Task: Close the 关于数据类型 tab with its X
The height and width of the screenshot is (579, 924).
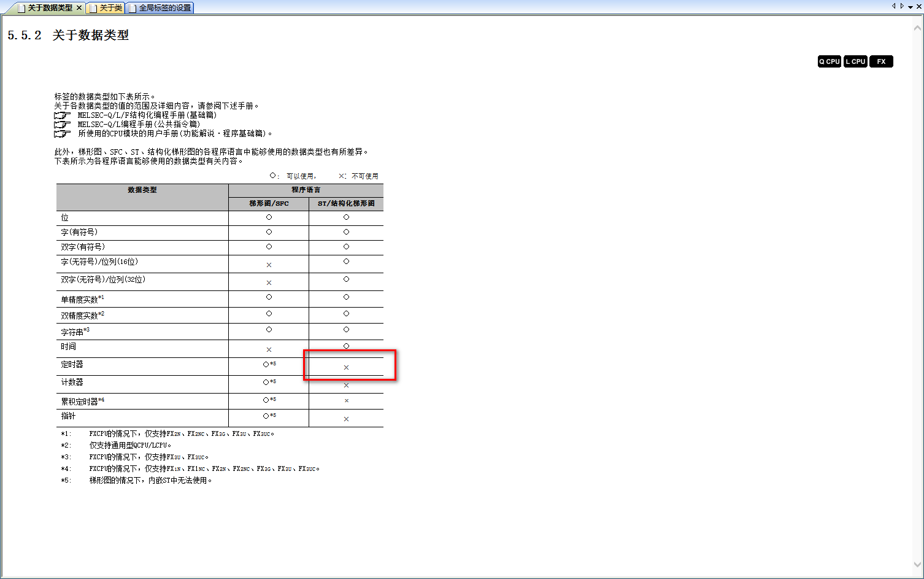Action: [x=79, y=7]
